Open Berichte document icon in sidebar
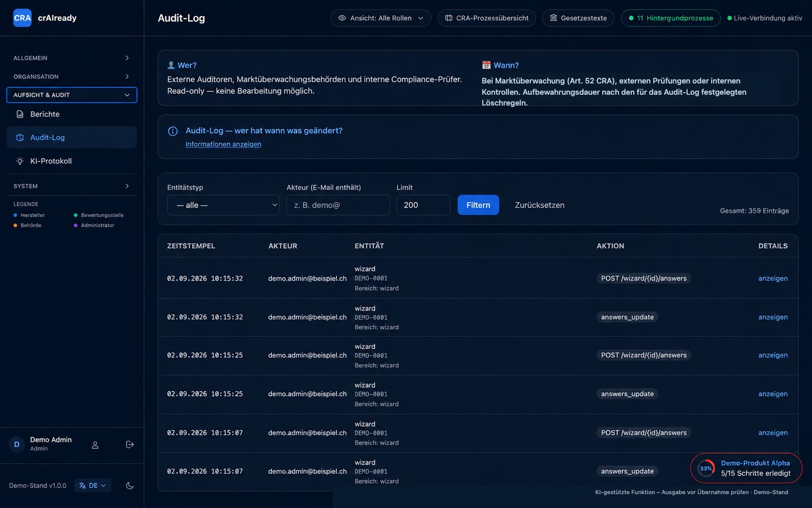The height and width of the screenshot is (508, 812). tap(20, 114)
